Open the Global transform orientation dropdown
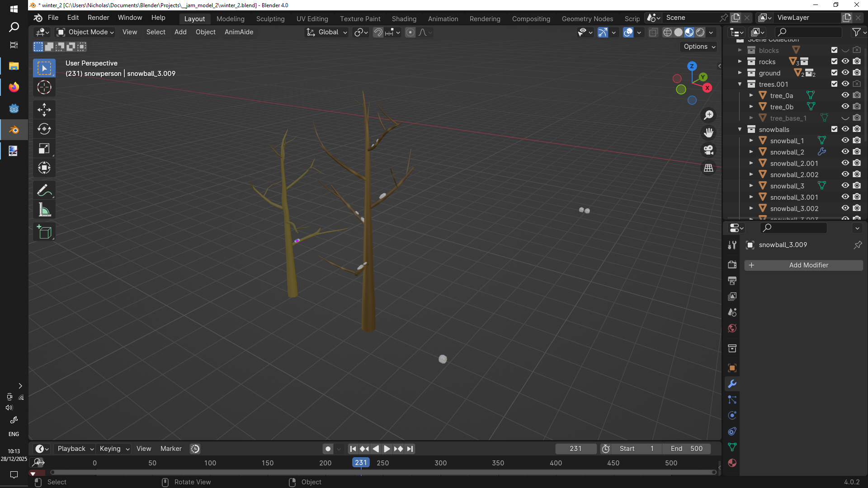Viewport: 868px width, 488px height. [x=327, y=32]
